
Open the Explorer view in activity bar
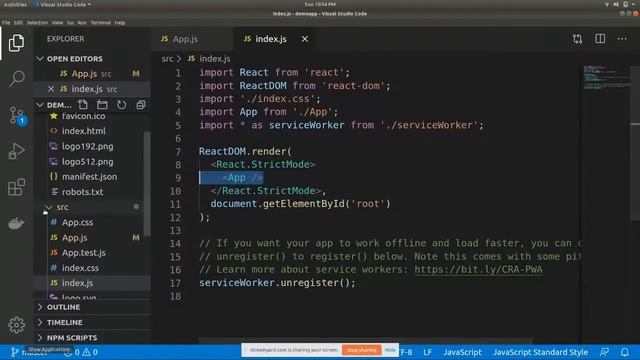(16, 43)
